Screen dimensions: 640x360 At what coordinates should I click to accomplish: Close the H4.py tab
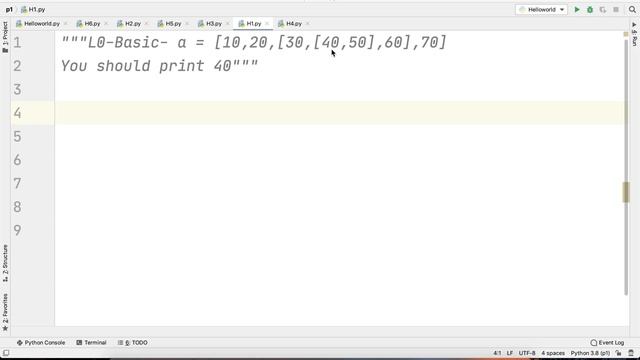308,24
